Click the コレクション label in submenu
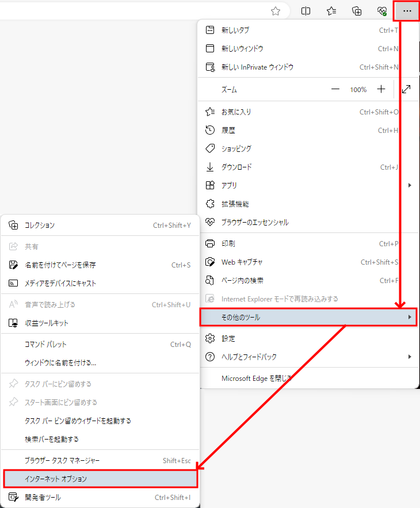 pyautogui.click(x=40, y=225)
